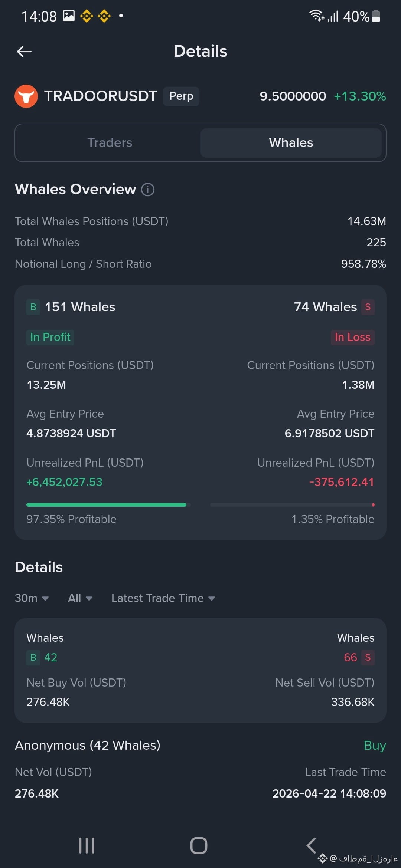This screenshot has height=868, width=401.
Task: Tap the red S badge beside 74 Whales
Action: (368, 307)
